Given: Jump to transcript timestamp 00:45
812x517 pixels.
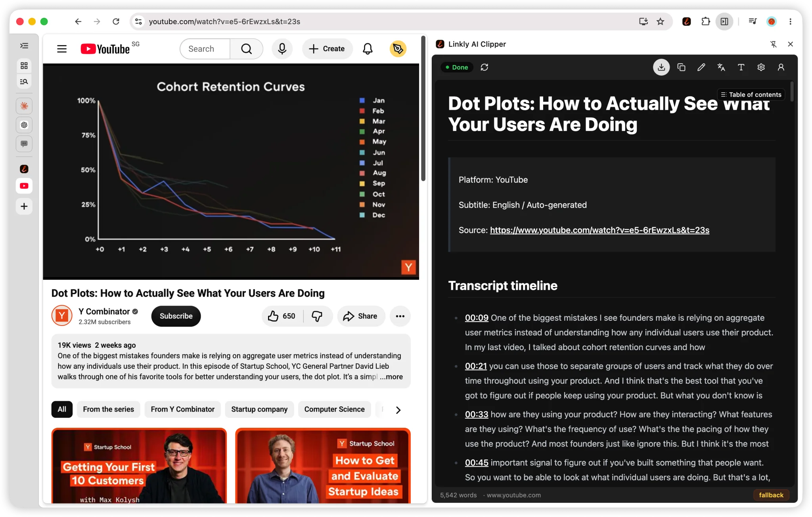Looking at the screenshot, I should (477, 463).
